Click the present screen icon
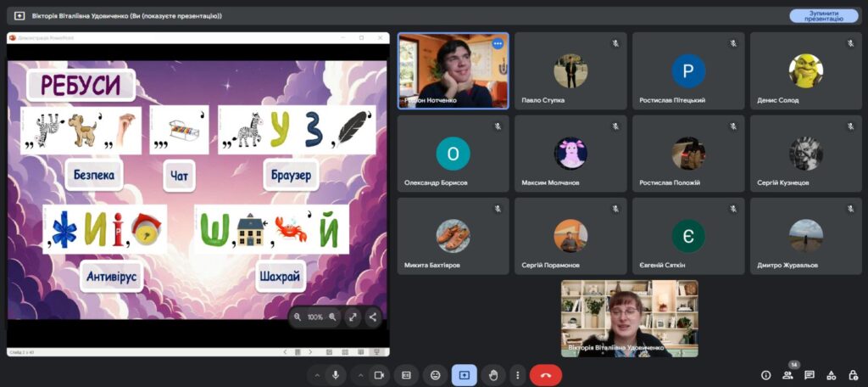 tap(464, 375)
